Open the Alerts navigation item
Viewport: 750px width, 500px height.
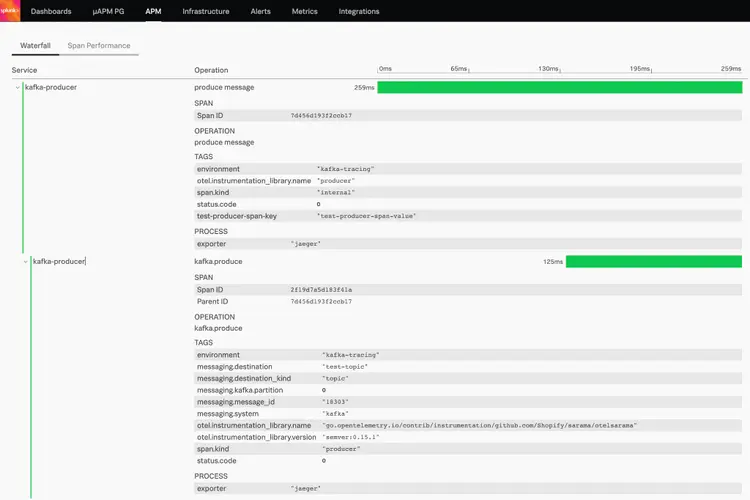click(260, 12)
